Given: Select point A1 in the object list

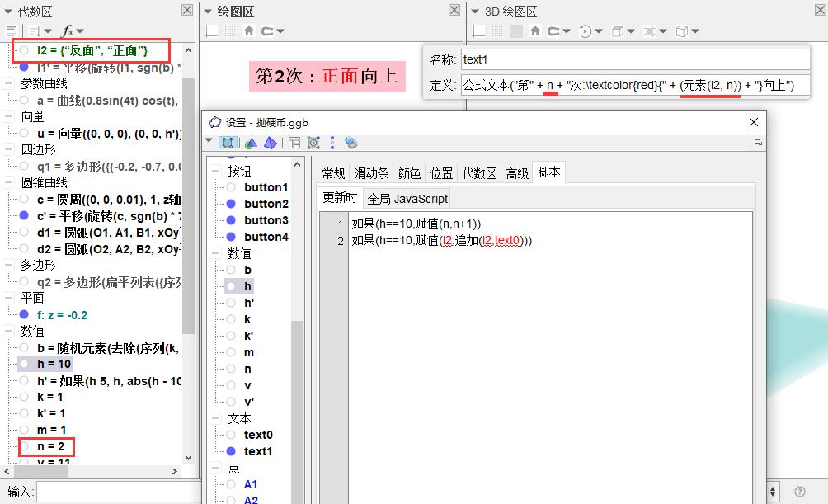Looking at the screenshot, I should (x=251, y=484).
